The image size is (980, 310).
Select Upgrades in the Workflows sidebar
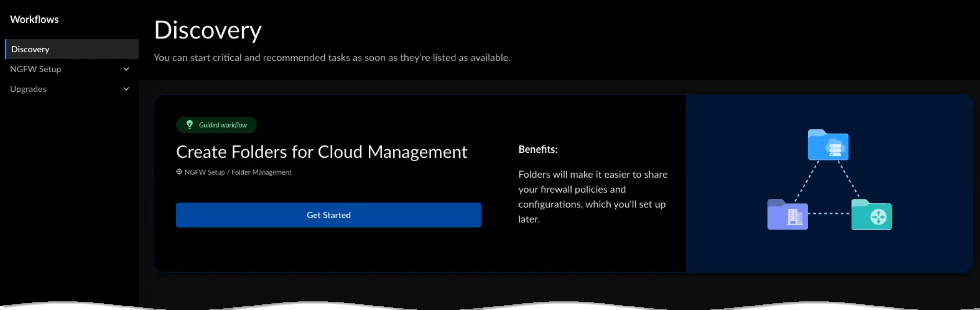click(28, 89)
